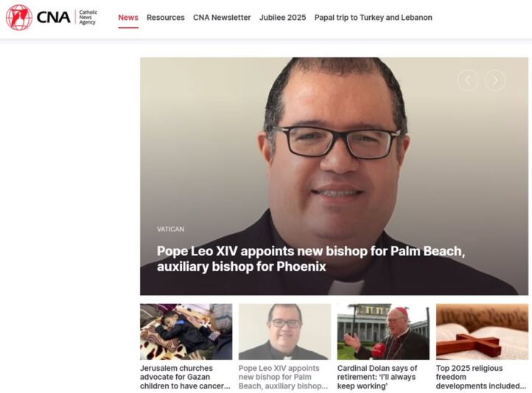
Task: Advance to the next carousel slide arrow
Action: tap(495, 80)
